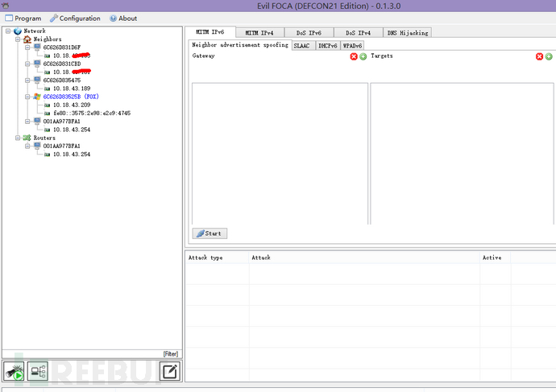Screen dimensions: 556x392
Task: Remove target with red X icon
Action: click(x=539, y=56)
